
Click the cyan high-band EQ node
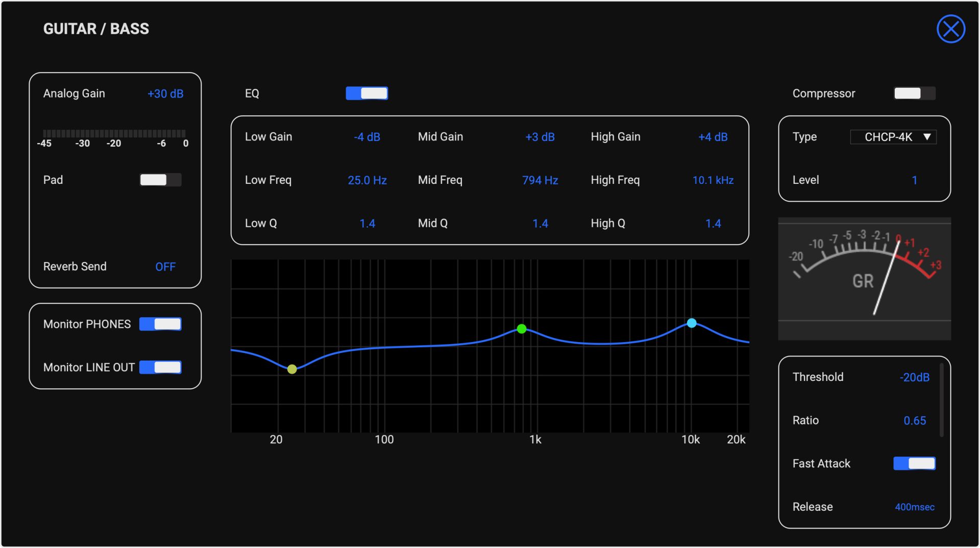(692, 323)
